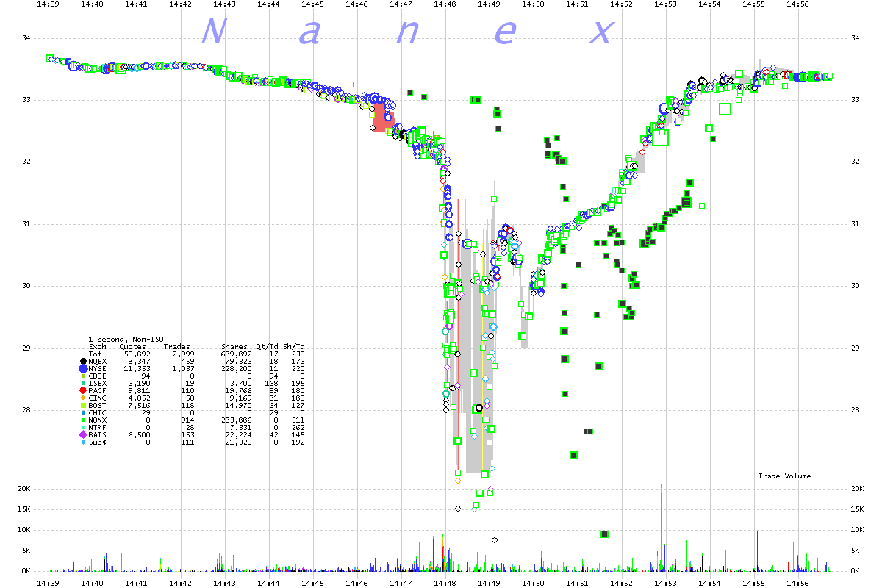This screenshot has height=588, width=882.
Task: Click the lone black circle near 7.5K volume
Action: [x=495, y=540]
